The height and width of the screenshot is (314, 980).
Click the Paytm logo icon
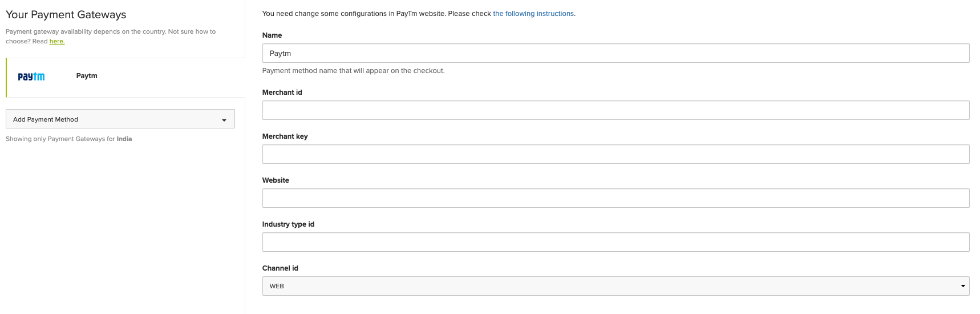click(31, 77)
